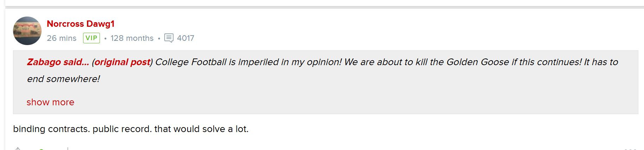644x150 pixels.
Task: Open the Norcross Dawg1 username link
Action: point(81,24)
